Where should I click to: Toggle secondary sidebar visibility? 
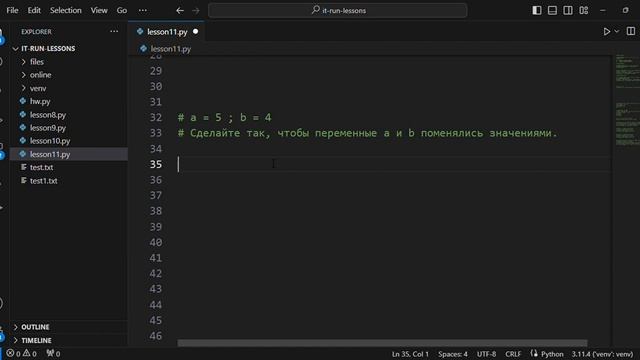(568, 10)
